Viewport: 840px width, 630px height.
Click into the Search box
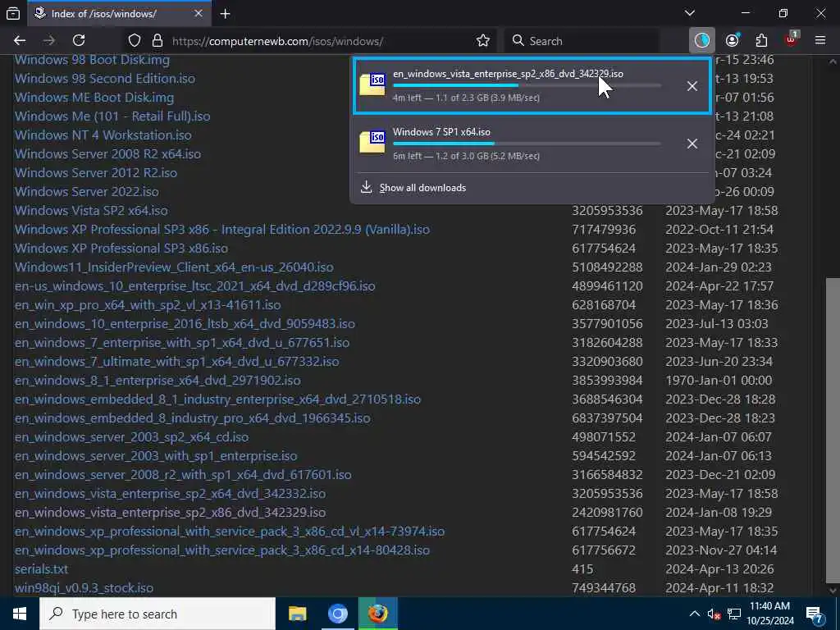[583, 41]
